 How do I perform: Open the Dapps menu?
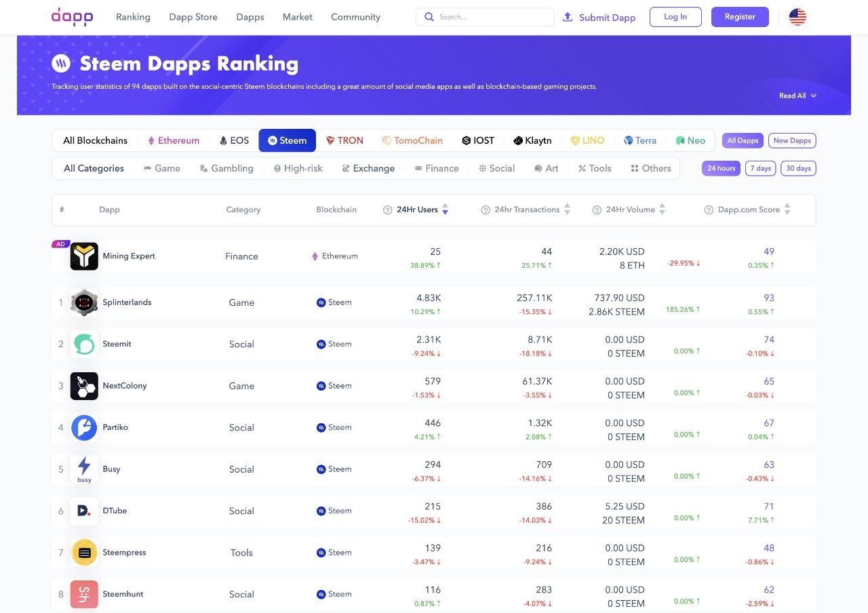tap(250, 17)
